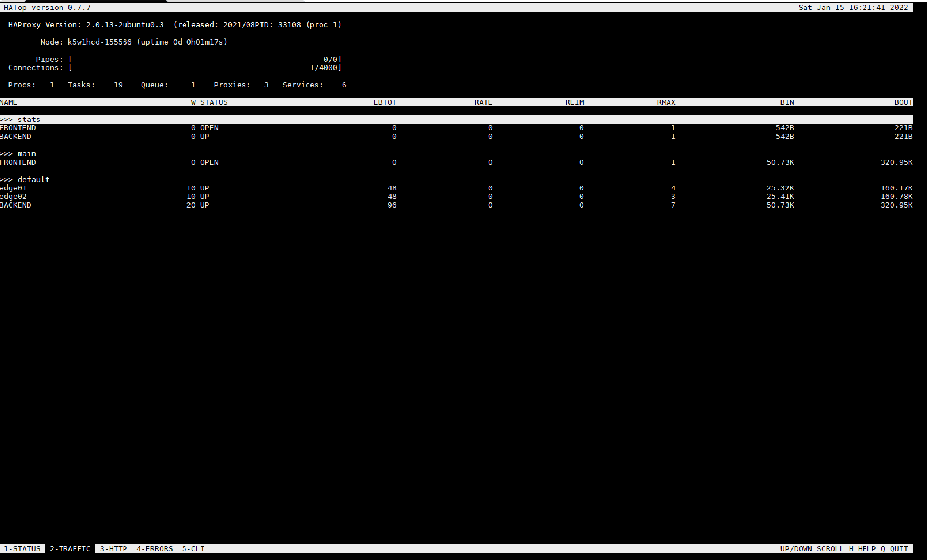The image size is (927, 560).
Task: Click the date Sat Jan 15 16:21:41 2022
Action: 853,7
